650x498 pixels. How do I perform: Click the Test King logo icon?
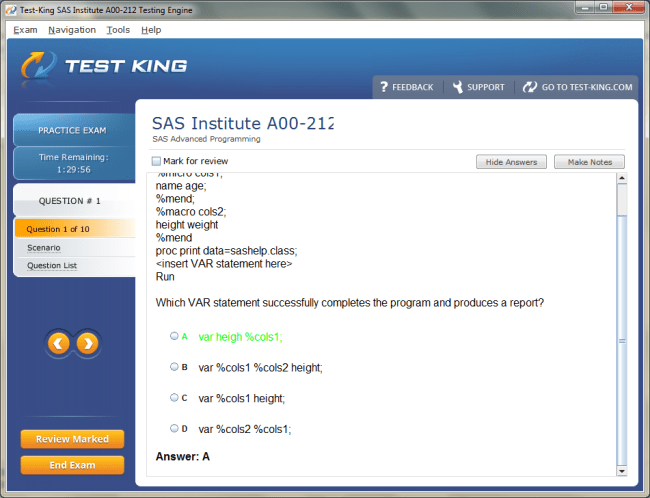(x=39, y=66)
